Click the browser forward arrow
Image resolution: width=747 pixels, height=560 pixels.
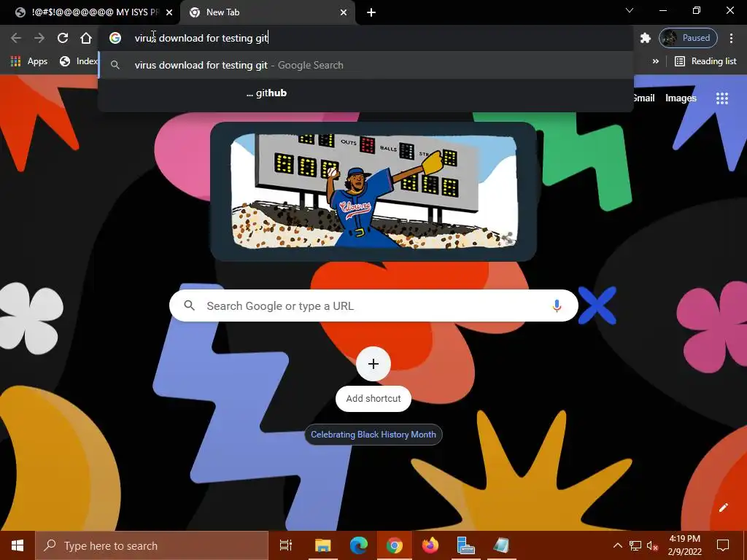[39, 38]
